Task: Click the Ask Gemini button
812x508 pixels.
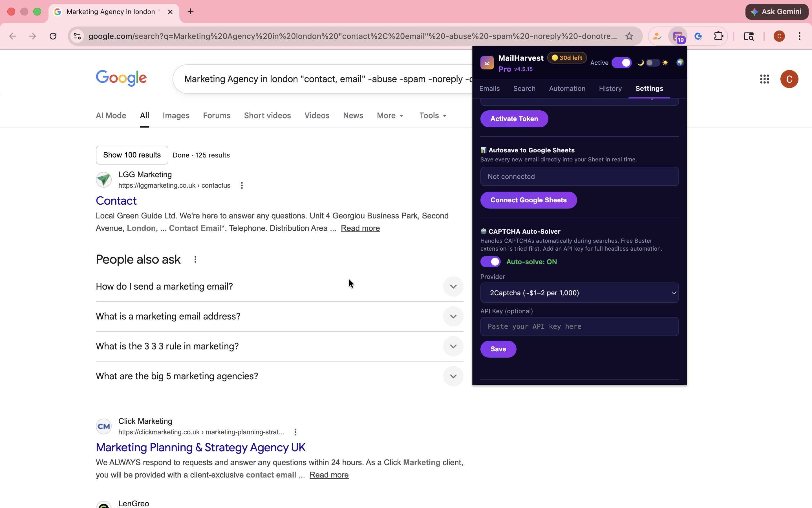Action: click(x=776, y=12)
